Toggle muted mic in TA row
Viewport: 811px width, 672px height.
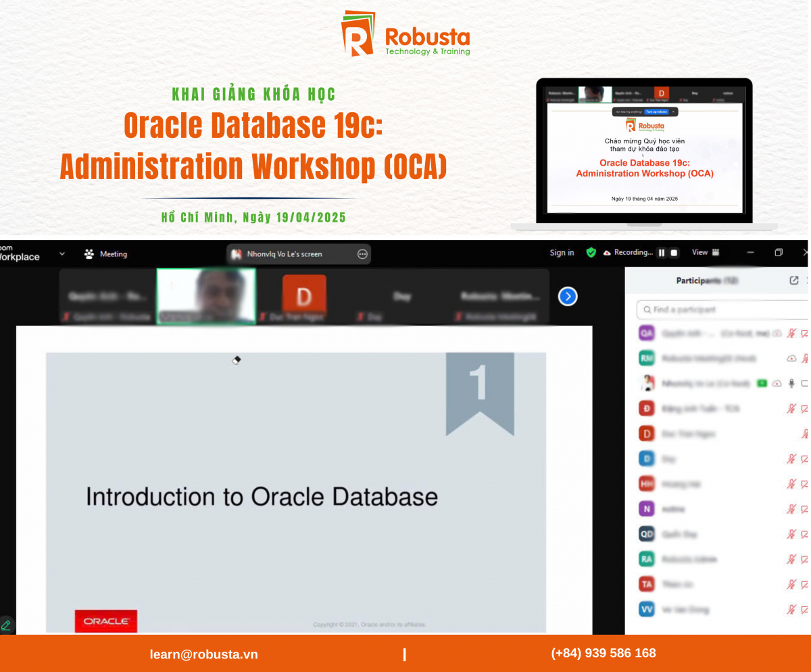[791, 584]
